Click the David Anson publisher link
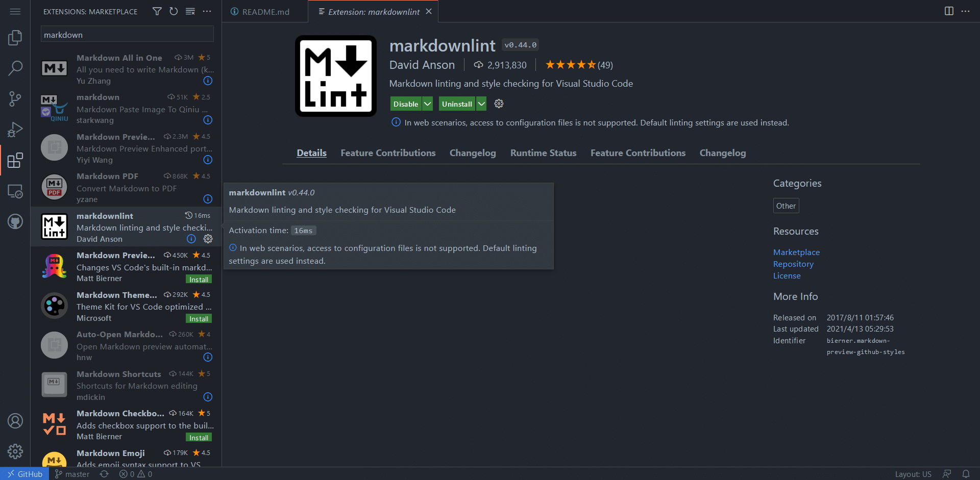Image resolution: width=980 pixels, height=480 pixels. tap(422, 65)
